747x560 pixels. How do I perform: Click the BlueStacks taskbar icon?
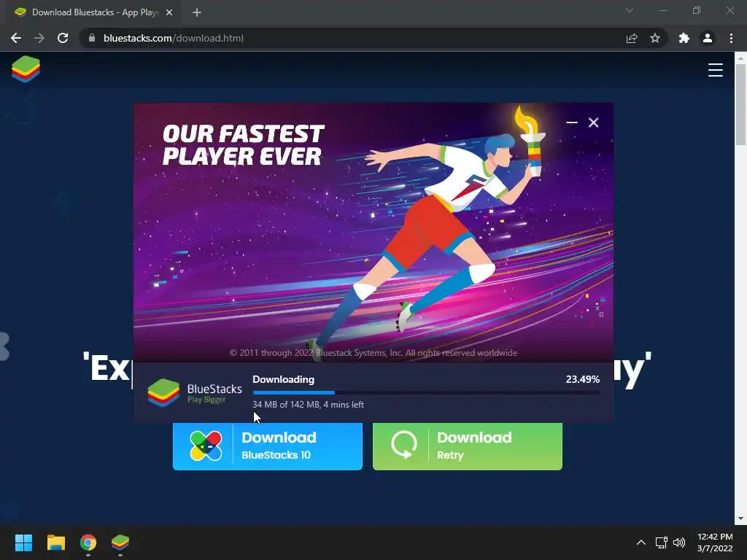(x=120, y=542)
